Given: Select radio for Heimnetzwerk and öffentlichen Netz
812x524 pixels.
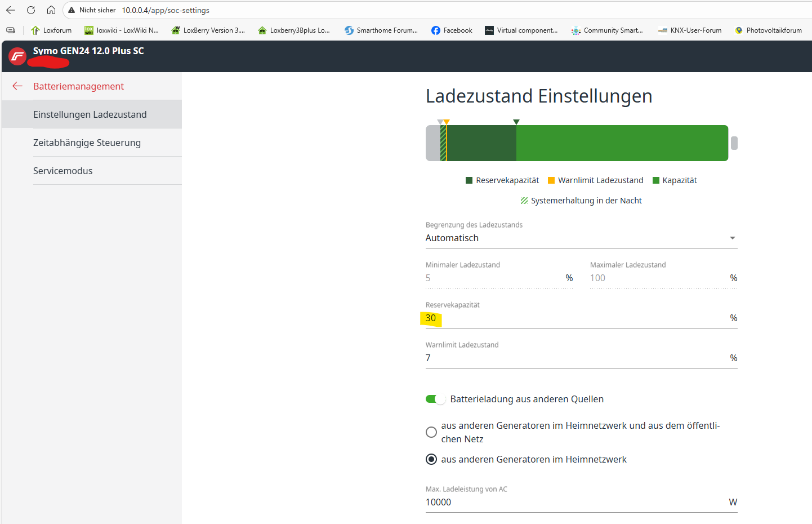Looking at the screenshot, I should 431,432.
